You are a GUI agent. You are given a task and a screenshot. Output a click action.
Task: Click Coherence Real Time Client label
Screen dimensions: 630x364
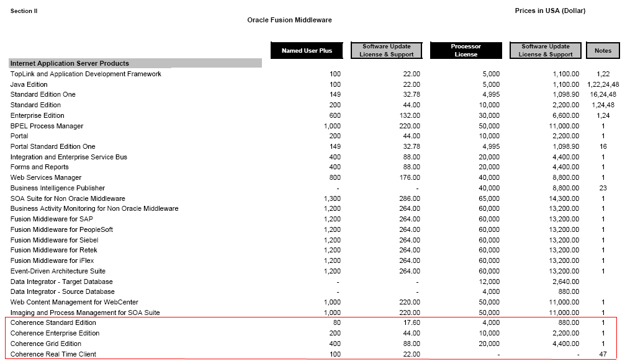tap(53, 354)
